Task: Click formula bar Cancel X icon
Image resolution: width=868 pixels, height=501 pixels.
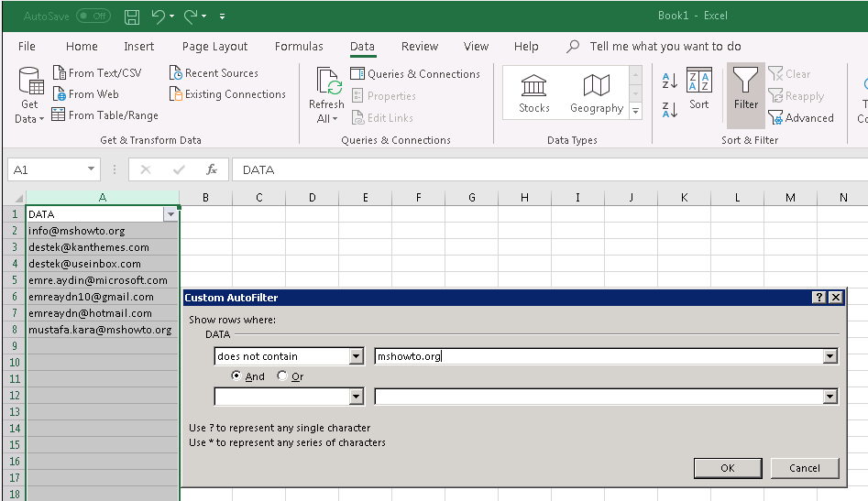Action: coord(146,169)
